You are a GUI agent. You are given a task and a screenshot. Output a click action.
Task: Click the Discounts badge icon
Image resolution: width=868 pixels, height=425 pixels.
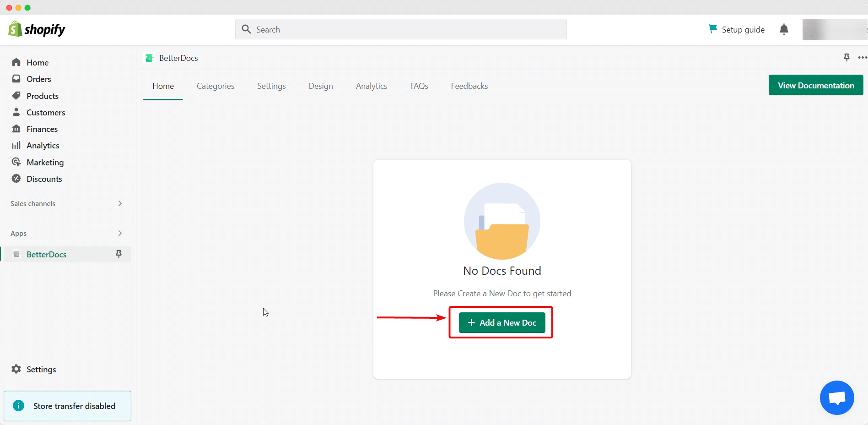tap(16, 179)
